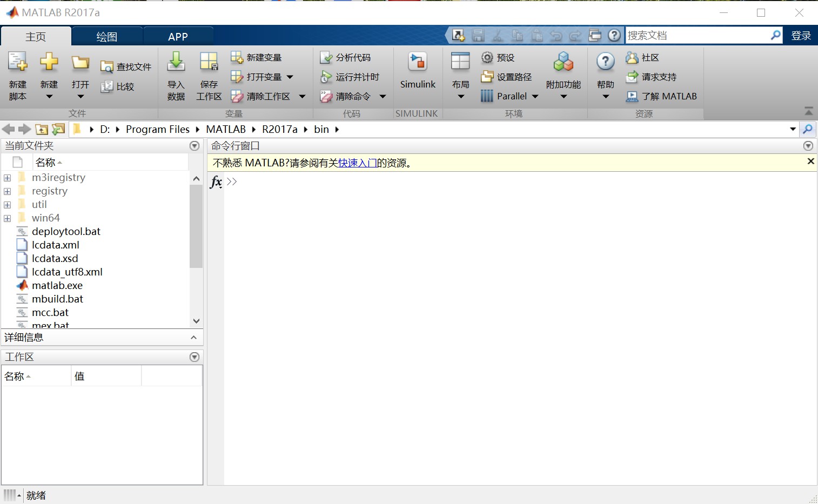
Task: Open 工作区 panel actions menu
Action: click(x=195, y=357)
